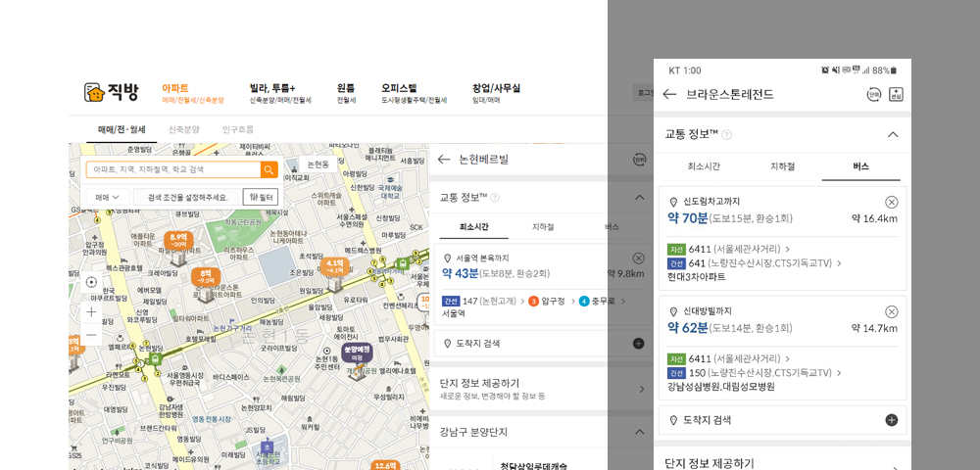The image size is (980, 470).
Task: Remove the 신대방빌까지 route card
Action: point(892,311)
